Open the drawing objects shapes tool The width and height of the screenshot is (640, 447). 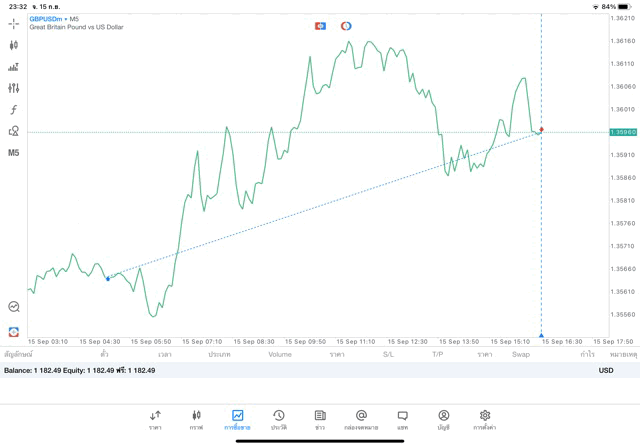(14, 131)
